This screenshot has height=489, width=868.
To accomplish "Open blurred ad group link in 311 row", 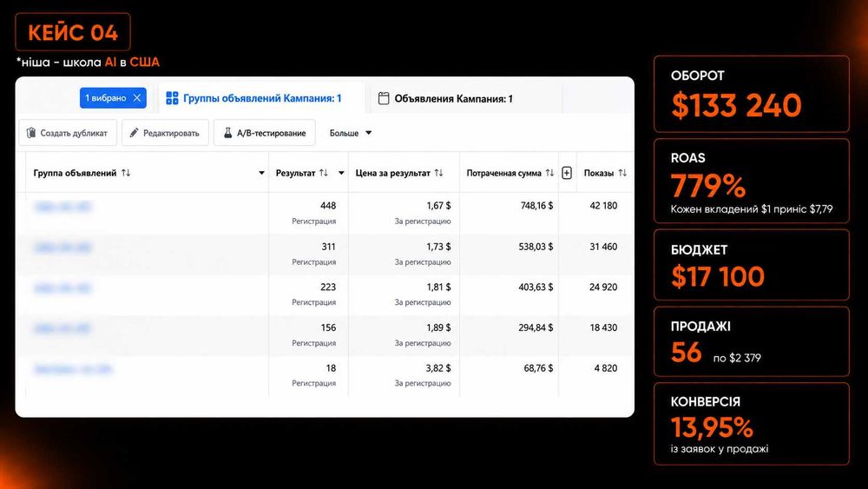I will (x=62, y=247).
